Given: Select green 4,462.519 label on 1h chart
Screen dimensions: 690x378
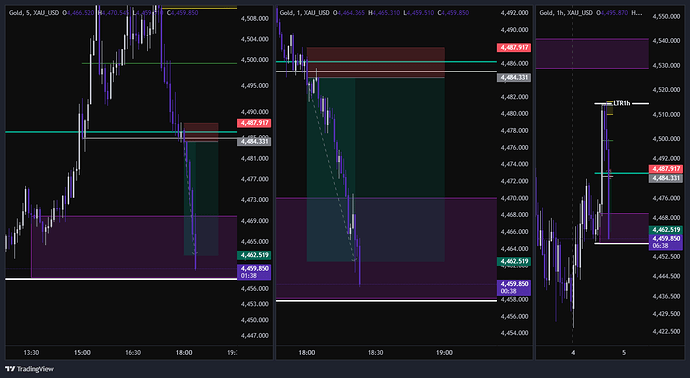Looking at the screenshot, I should [x=666, y=229].
